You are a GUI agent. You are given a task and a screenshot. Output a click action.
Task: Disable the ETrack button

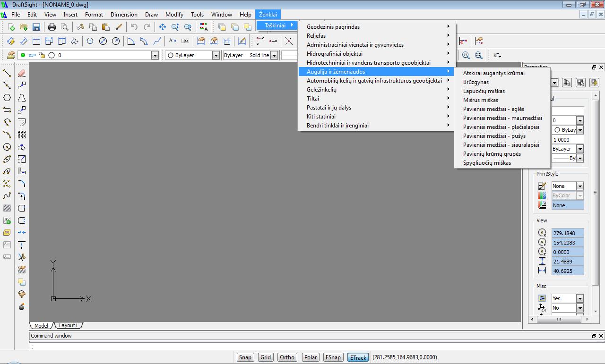358,357
